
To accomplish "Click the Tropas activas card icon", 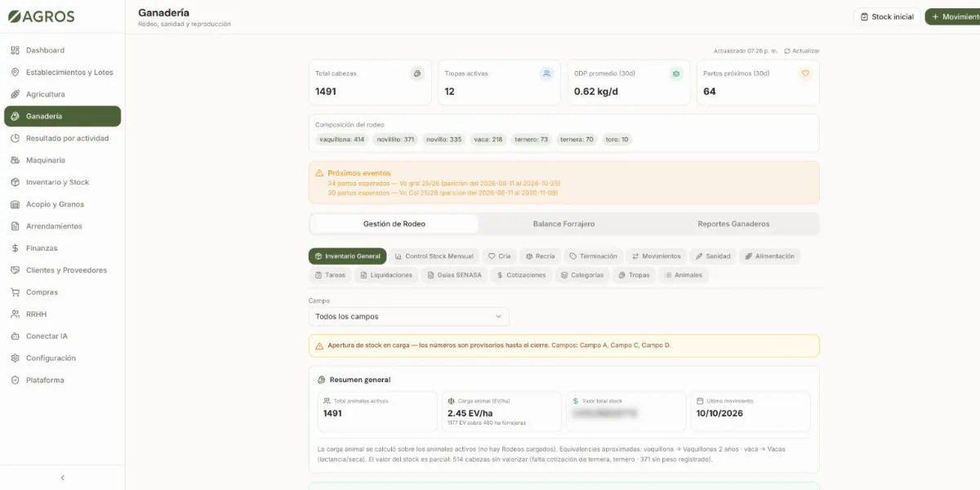I will click(x=546, y=73).
